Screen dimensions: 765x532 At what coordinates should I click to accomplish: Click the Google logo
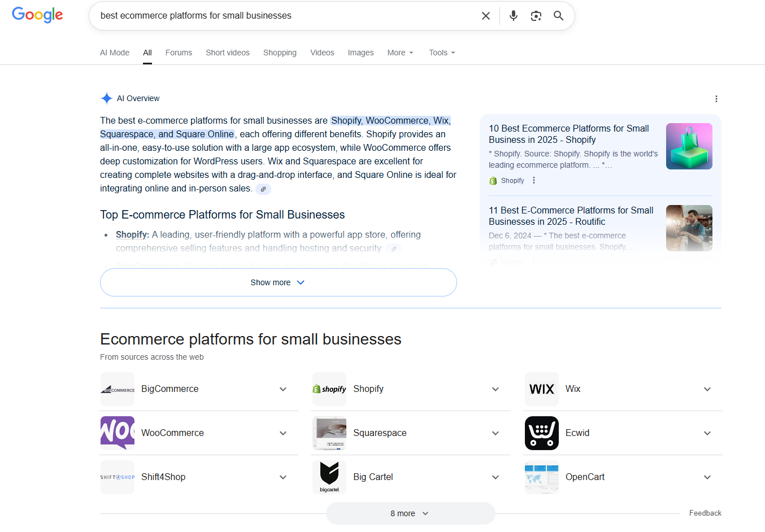tap(37, 15)
